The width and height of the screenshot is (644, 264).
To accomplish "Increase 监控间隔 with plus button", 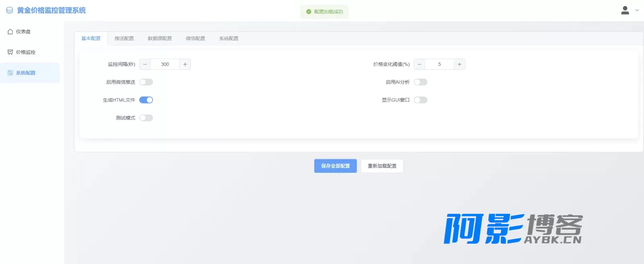I will [x=185, y=64].
